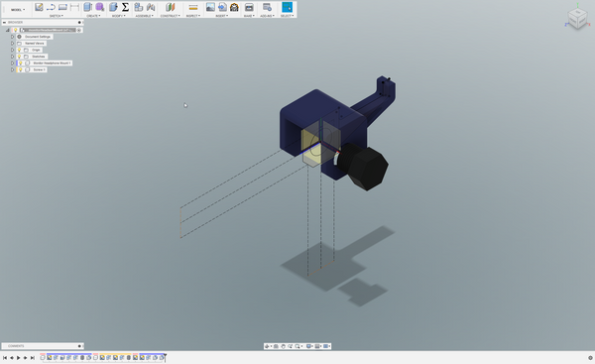
Task: Expand the Monitor Headphone Mount 1 node
Action: [12, 63]
